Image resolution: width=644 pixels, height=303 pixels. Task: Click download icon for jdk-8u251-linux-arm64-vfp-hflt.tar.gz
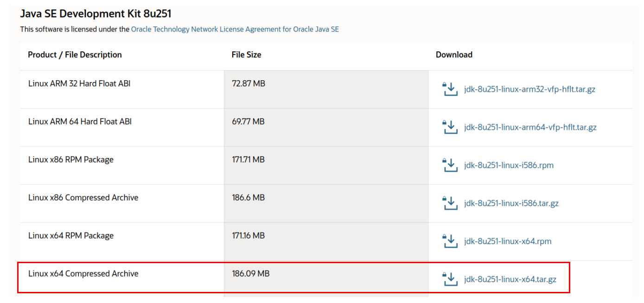click(450, 127)
